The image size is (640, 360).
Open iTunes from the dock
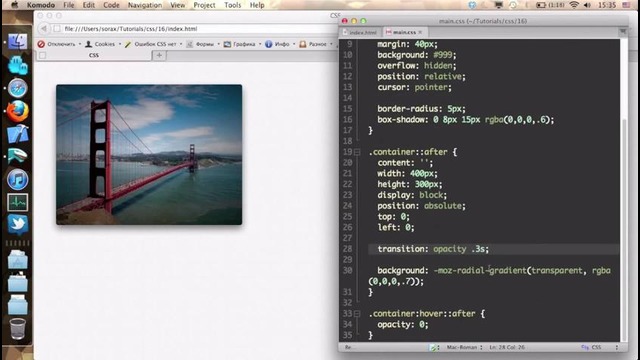point(18,179)
